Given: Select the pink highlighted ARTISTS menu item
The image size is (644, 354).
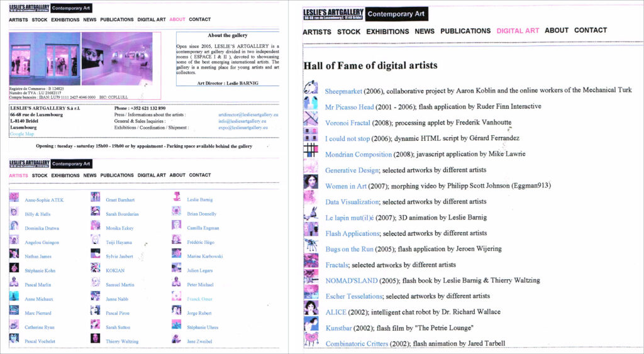Looking at the screenshot, I should coord(18,175).
